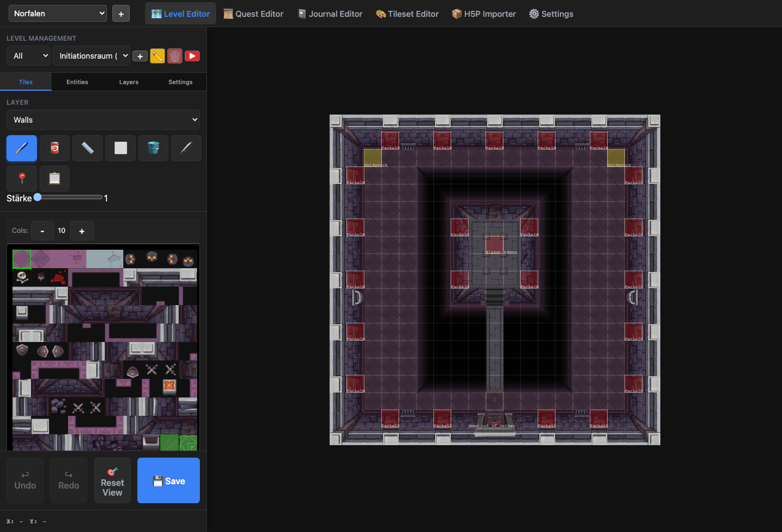The height and width of the screenshot is (532, 782).
Task: Open the Norfalen world selector
Action: tap(57, 12)
